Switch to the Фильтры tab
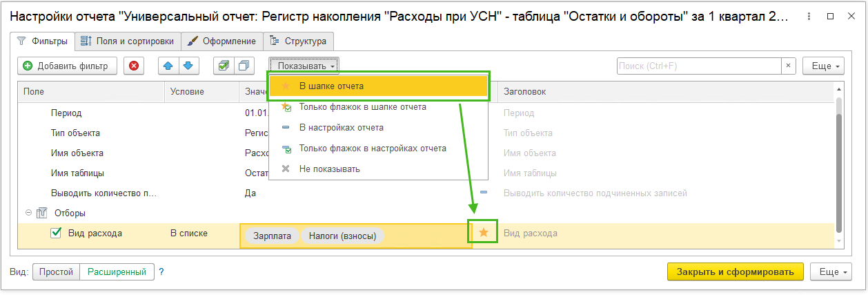868x295 pixels. coord(43,41)
